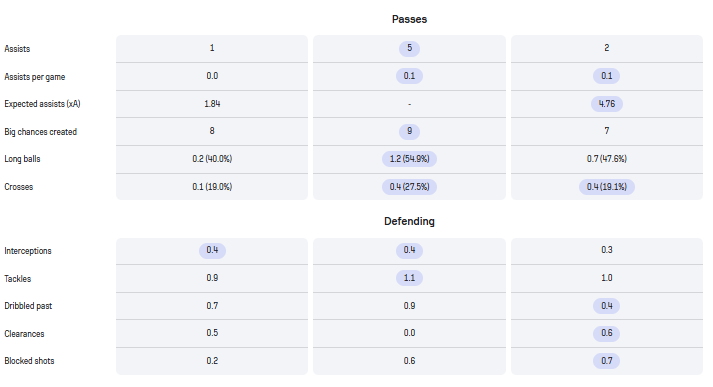Select the highlighted 9 big chances value
The width and height of the screenshot is (713, 387).
click(409, 131)
